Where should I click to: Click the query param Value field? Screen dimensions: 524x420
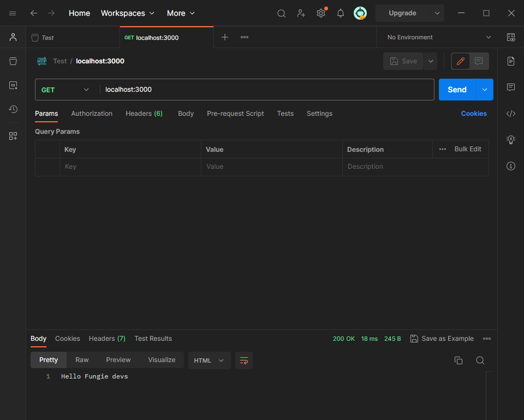[x=272, y=167]
